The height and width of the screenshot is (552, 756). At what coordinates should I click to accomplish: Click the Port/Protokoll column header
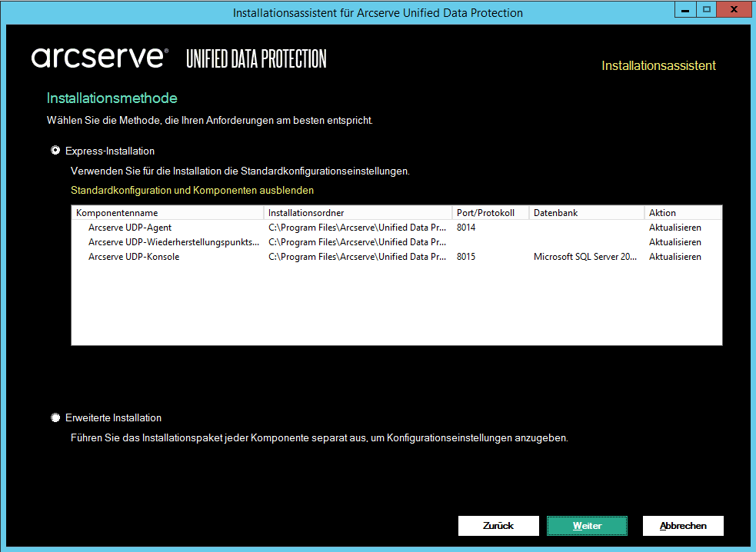point(491,213)
